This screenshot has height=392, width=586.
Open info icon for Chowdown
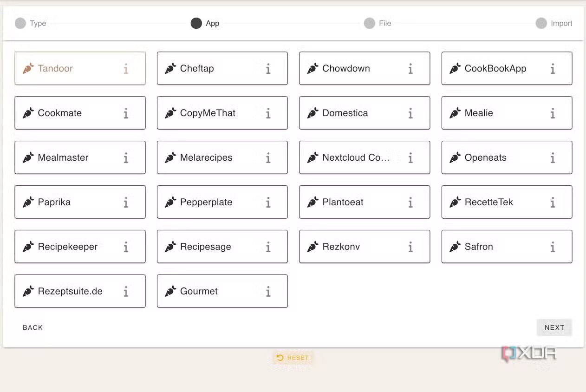tap(410, 69)
